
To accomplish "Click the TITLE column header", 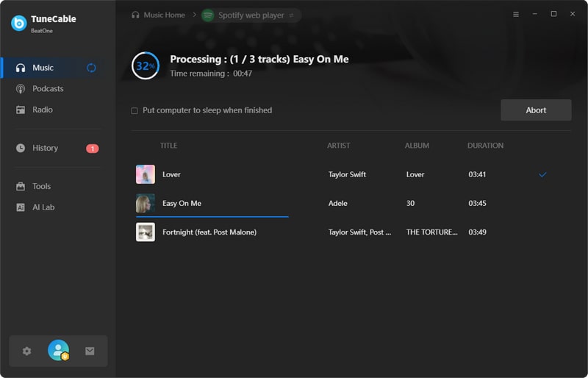I will pos(169,146).
